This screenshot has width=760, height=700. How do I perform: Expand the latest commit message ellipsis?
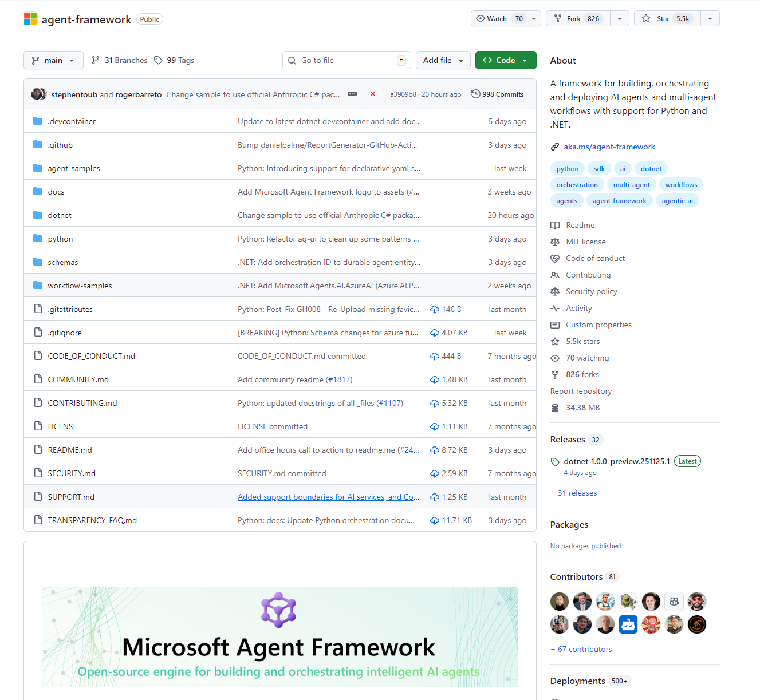(352, 94)
